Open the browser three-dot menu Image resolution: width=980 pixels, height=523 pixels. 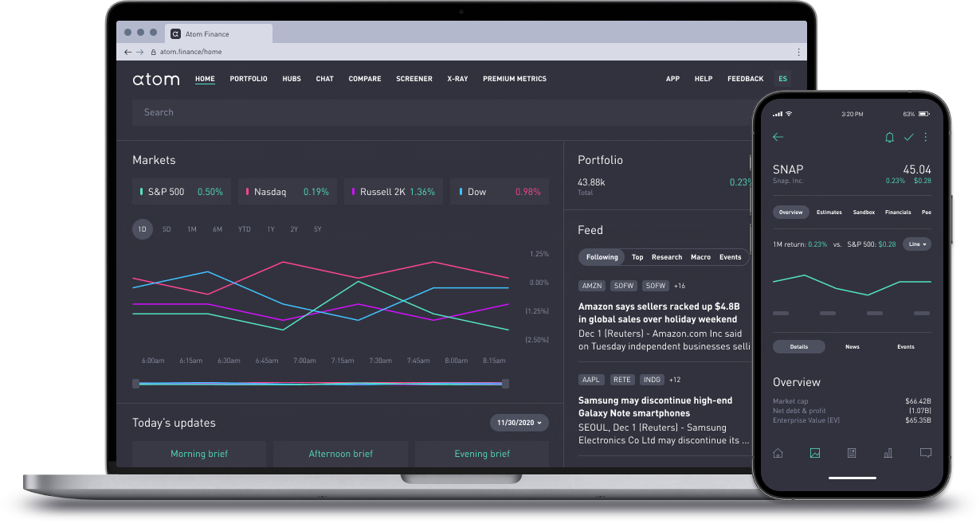pos(798,52)
